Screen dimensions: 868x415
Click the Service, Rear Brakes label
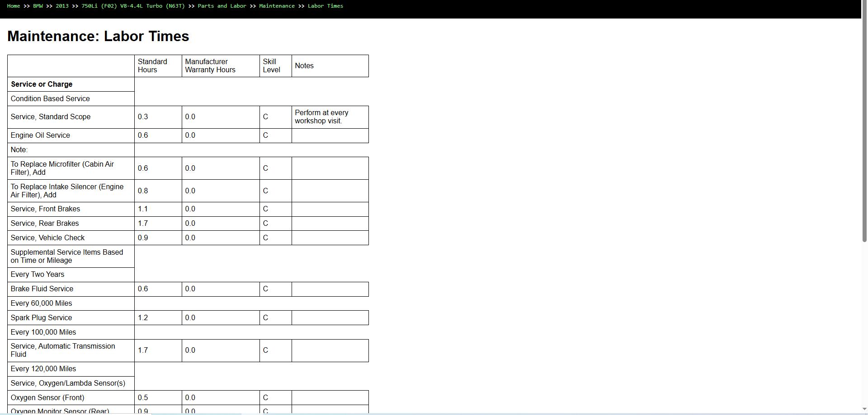click(45, 224)
